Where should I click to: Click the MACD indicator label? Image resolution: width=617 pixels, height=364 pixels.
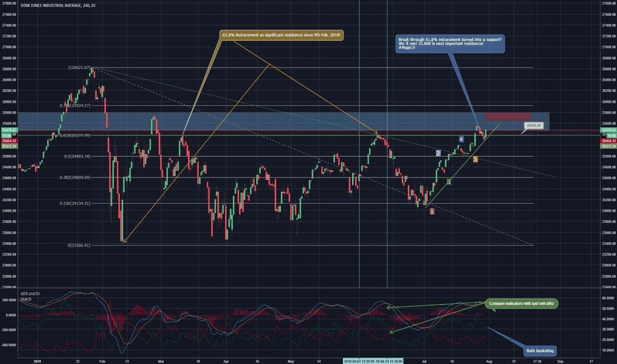[26, 299]
